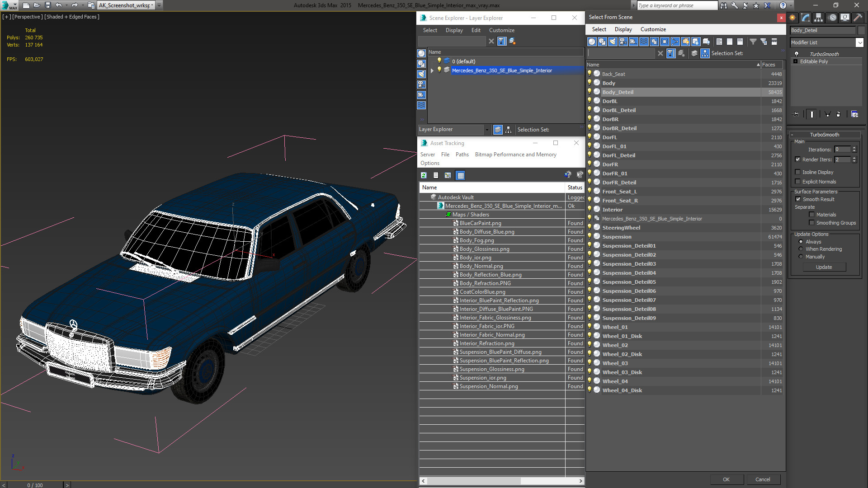Click the Select tab in Select From Scene panel
Viewport: 868px width, 488px height.
coord(598,29)
